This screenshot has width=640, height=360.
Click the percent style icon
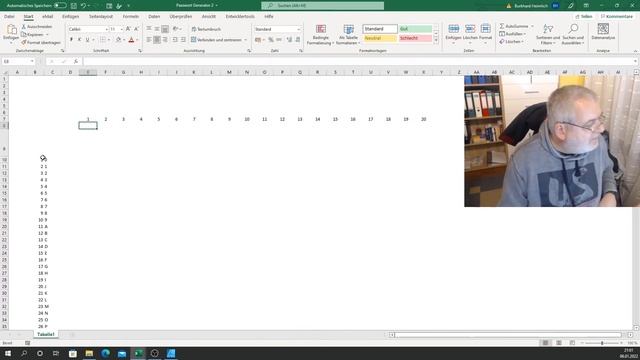270,40
